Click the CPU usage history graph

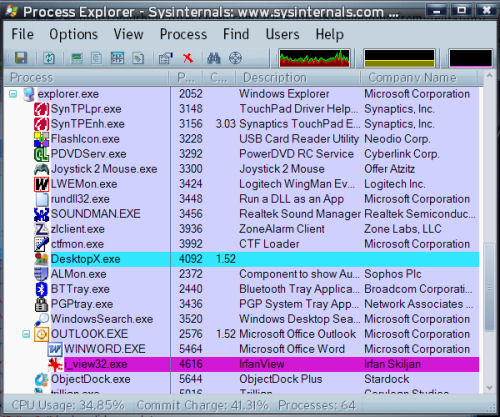[x=314, y=58]
